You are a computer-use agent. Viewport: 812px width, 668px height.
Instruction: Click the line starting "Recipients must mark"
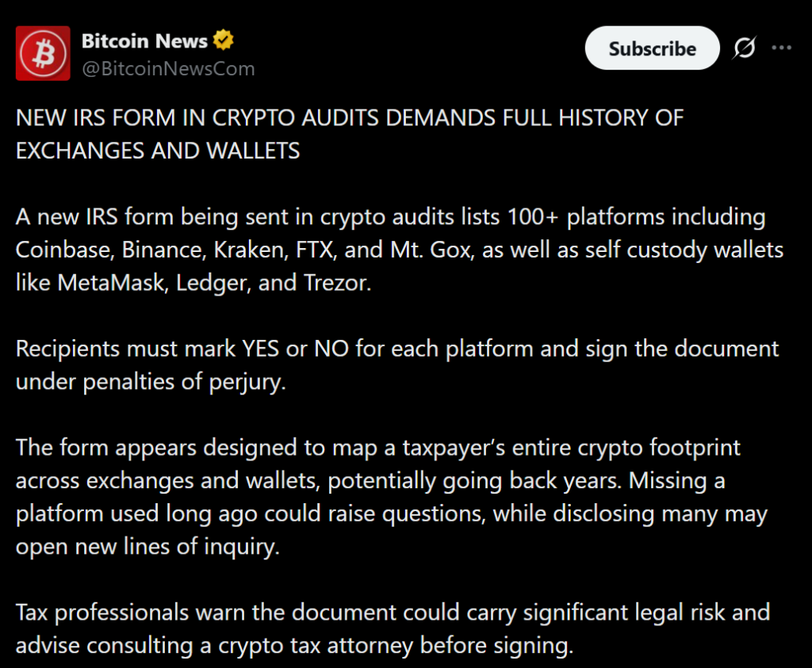(397, 349)
